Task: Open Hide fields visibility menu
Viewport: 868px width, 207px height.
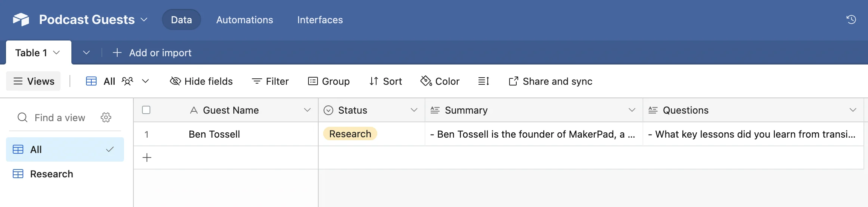Action: click(x=201, y=81)
